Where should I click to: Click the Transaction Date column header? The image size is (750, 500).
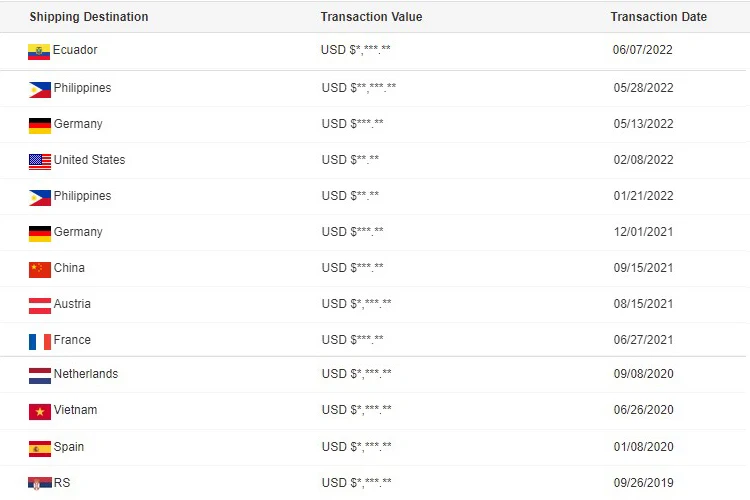(x=658, y=17)
